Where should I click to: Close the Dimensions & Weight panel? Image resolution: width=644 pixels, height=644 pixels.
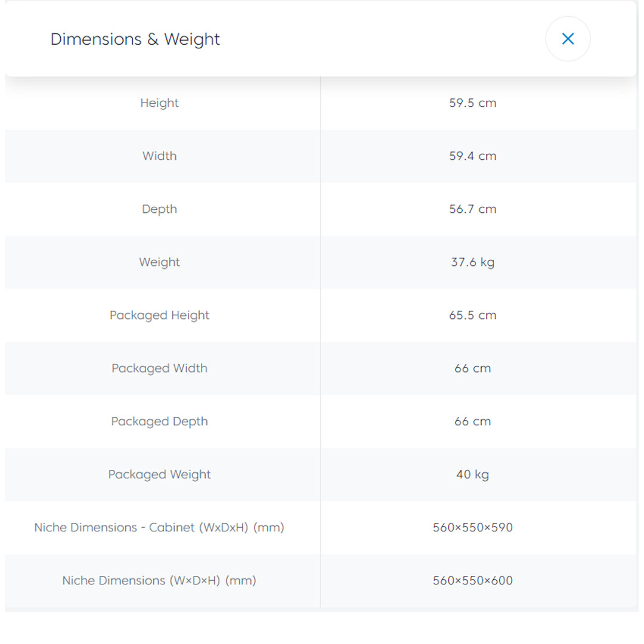(x=568, y=39)
